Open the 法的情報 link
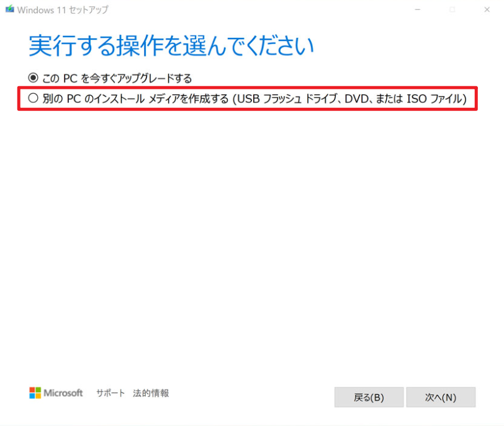Screen dimensions: 504x426 [x=151, y=393]
